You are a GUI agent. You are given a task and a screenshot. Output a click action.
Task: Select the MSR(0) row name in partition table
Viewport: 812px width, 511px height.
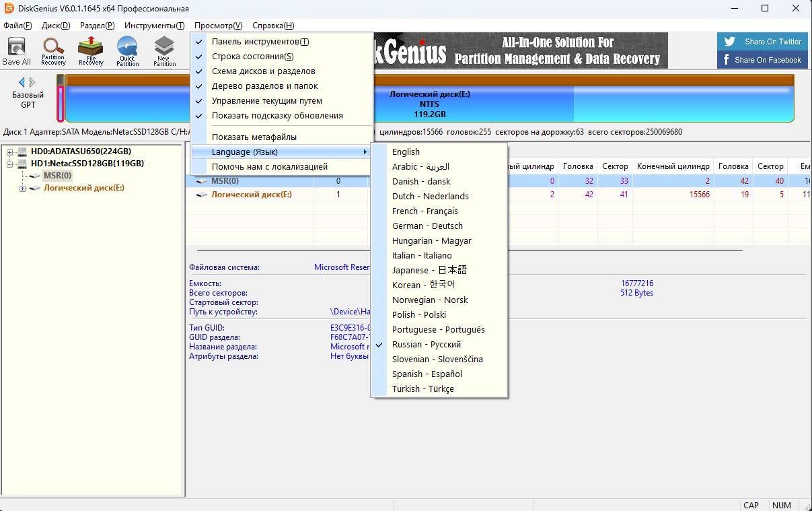pos(225,181)
